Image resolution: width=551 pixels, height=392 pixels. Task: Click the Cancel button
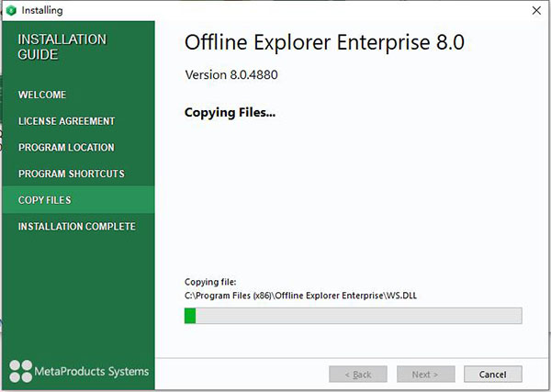pos(492,374)
